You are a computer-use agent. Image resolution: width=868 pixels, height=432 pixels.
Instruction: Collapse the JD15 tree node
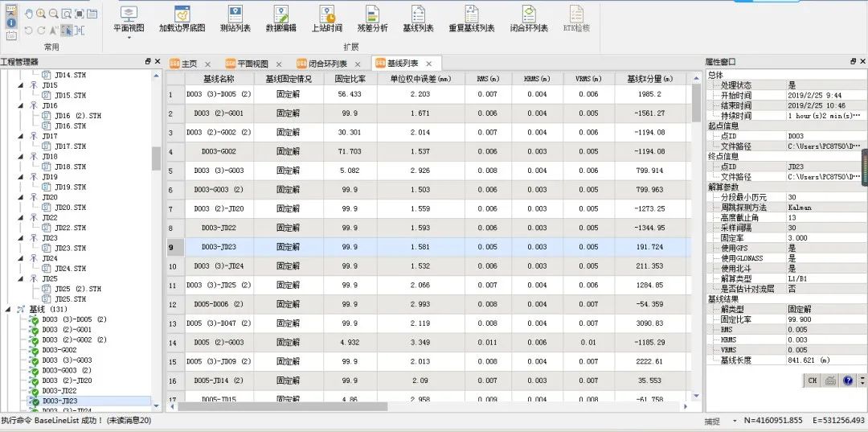tap(21, 85)
